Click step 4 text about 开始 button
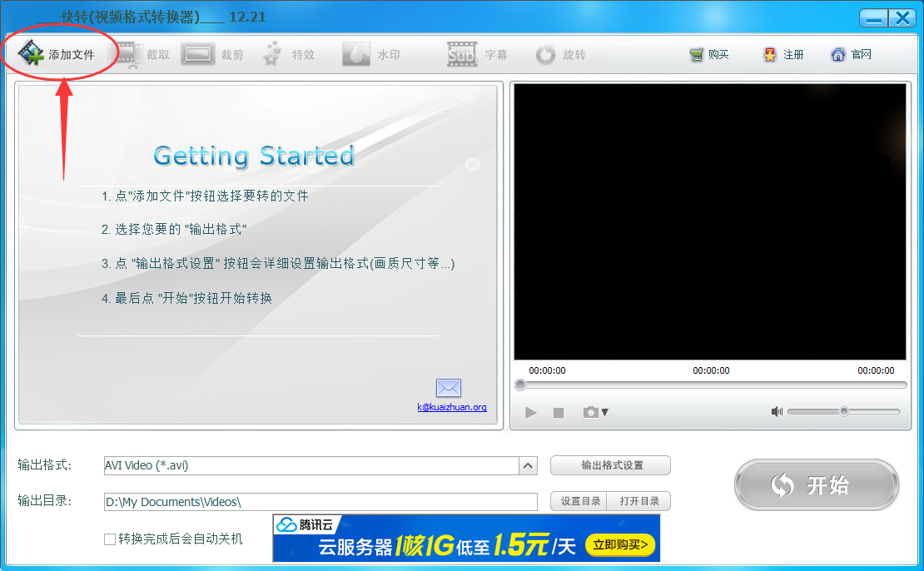The width and height of the screenshot is (924, 571). (186, 298)
